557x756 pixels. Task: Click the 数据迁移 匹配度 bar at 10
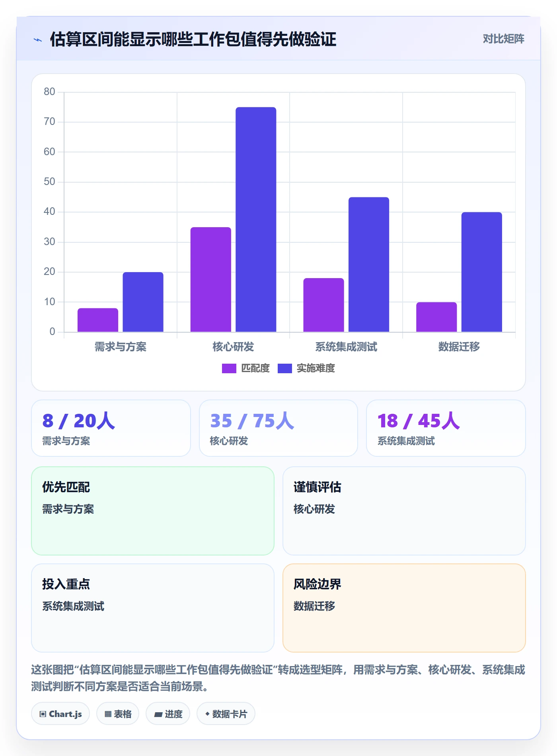click(436, 317)
